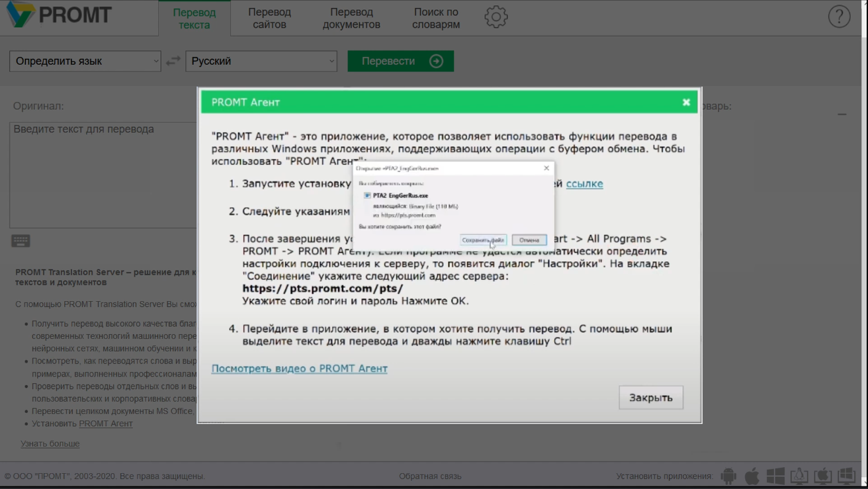Click the Установить приложения: label

665,476
